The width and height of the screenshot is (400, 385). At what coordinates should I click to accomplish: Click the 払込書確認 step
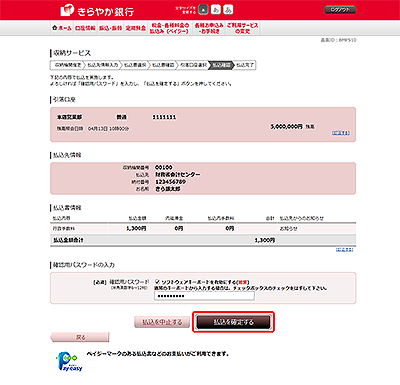click(163, 65)
